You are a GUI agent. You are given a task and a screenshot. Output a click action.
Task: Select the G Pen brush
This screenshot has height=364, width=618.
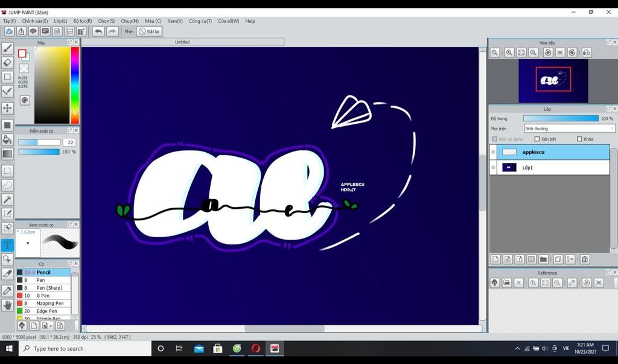[x=43, y=296]
